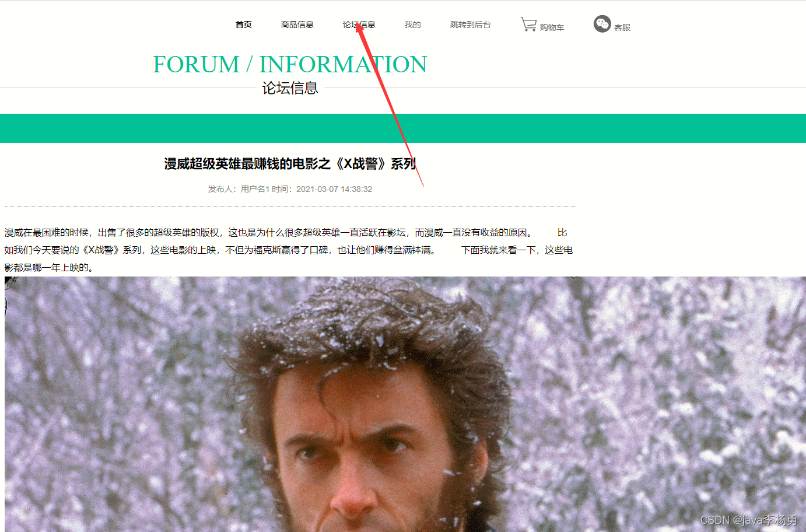Open the 我的 menu item

(413, 24)
